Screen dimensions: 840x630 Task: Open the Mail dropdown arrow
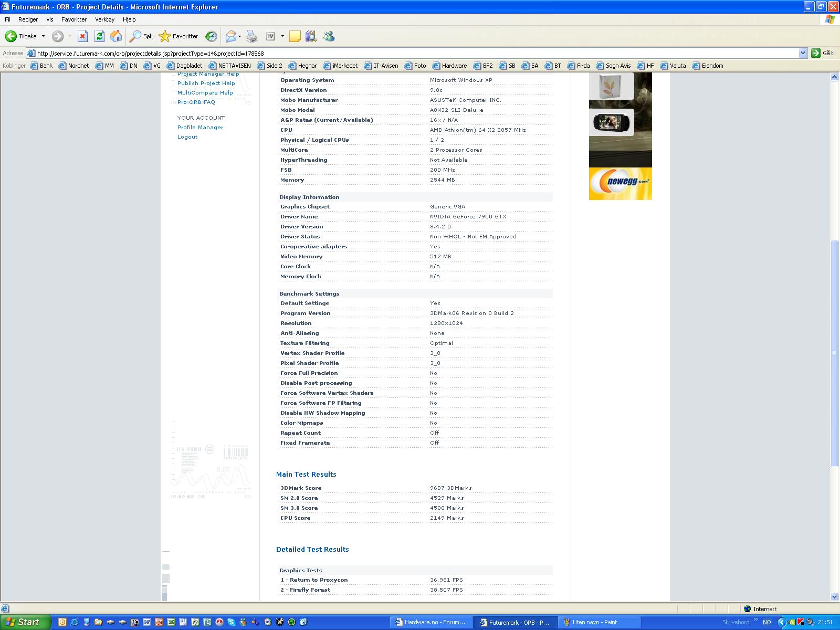coord(239,36)
